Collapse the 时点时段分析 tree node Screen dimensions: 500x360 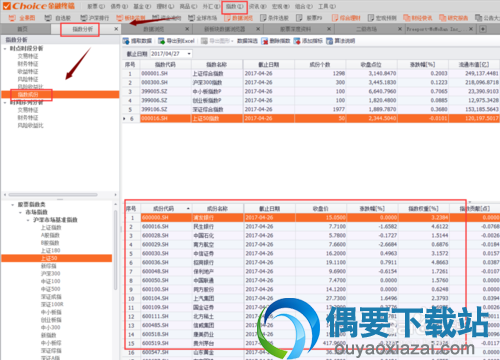[5, 49]
